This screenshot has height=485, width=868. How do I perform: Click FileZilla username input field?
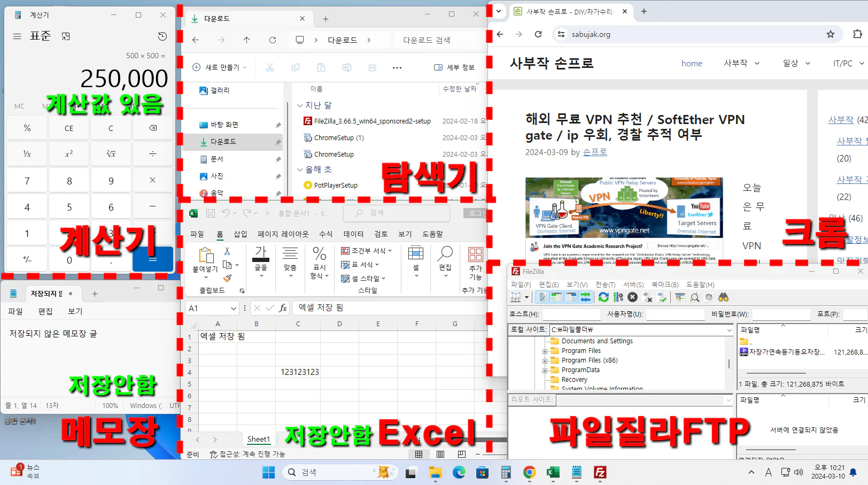[x=676, y=314]
